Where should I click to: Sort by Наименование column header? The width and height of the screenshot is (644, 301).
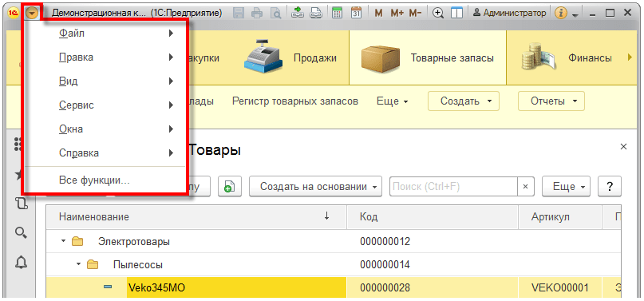(x=196, y=217)
